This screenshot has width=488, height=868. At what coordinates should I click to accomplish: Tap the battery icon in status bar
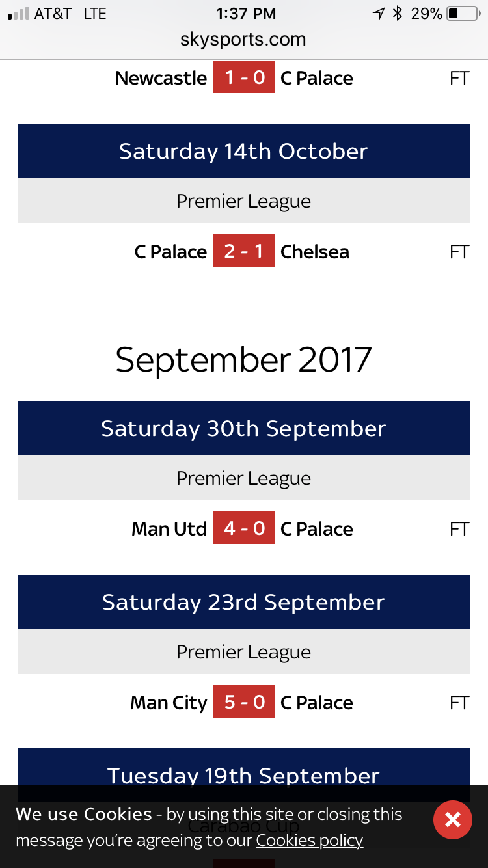(x=462, y=14)
